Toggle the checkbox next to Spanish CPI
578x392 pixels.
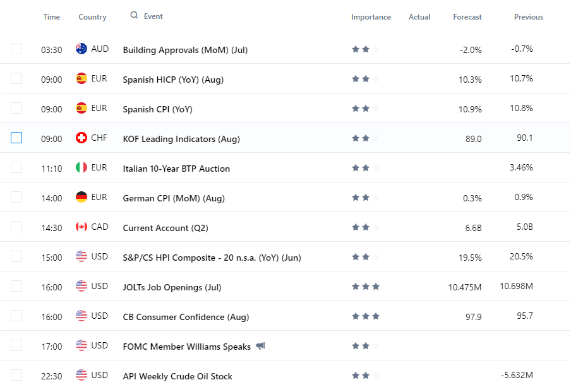pyautogui.click(x=16, y=108)
